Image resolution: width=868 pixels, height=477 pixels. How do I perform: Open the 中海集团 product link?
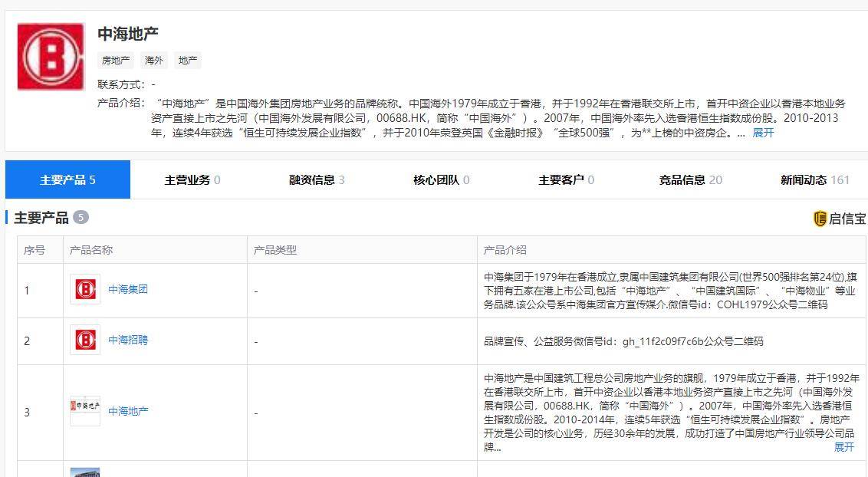tap(129, 289)
